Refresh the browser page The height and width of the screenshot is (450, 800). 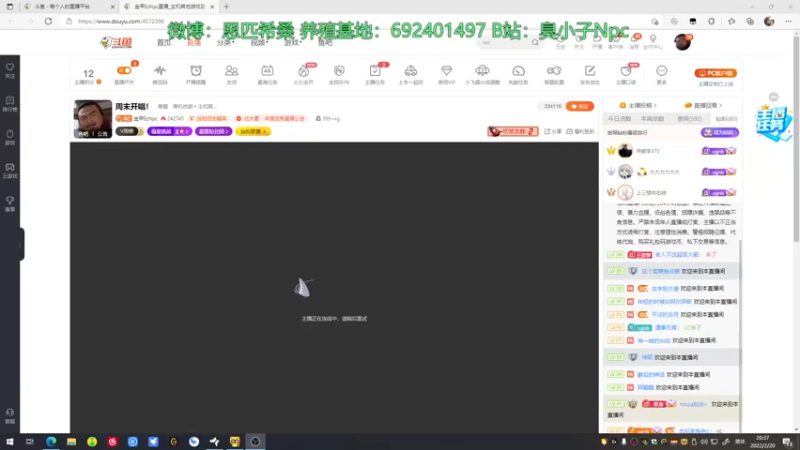48,21
